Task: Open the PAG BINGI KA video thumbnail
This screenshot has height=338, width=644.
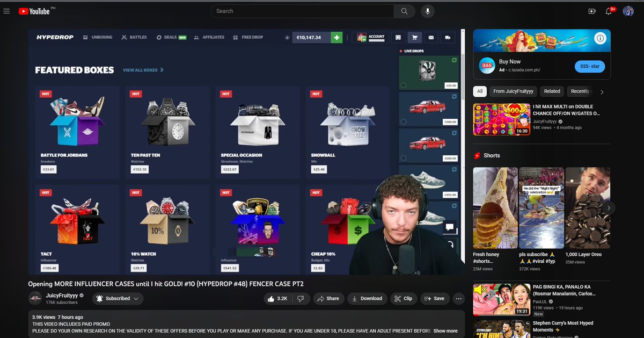Action: [x=501, y=300]
